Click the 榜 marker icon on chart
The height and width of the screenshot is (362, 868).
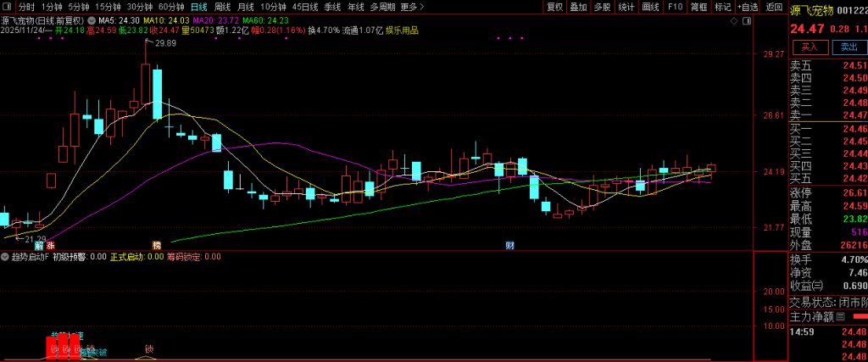(157, 245)
